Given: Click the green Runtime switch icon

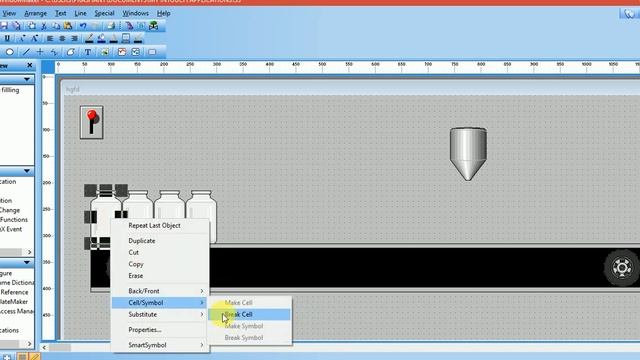Looking at the screenshot, I should coord(153,26).
